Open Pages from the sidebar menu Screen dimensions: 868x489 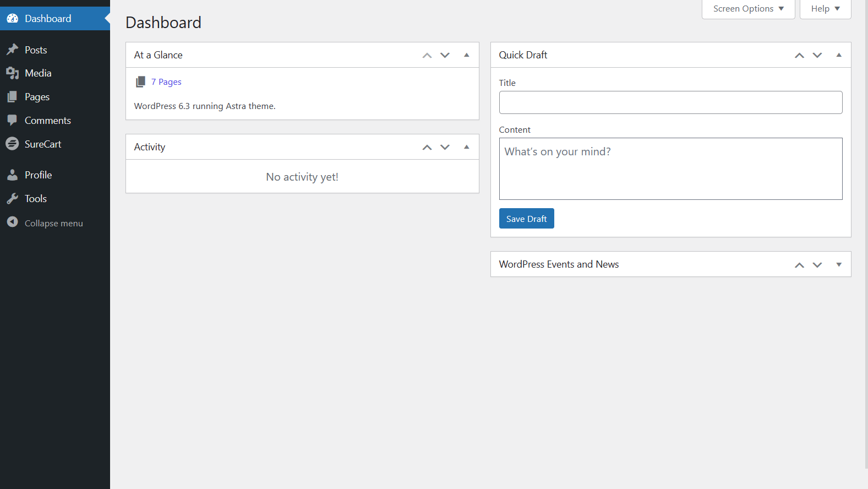(x=37, y=97)
